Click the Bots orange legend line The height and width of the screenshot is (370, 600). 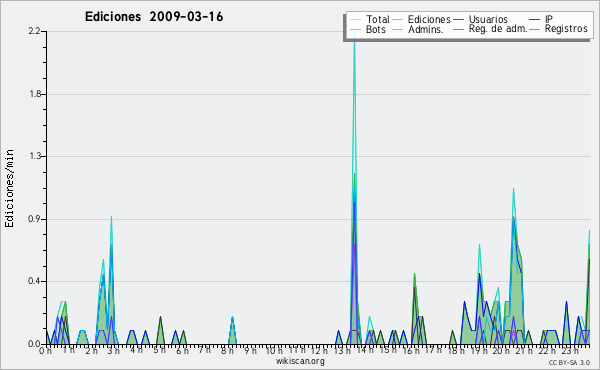(355, 29)
